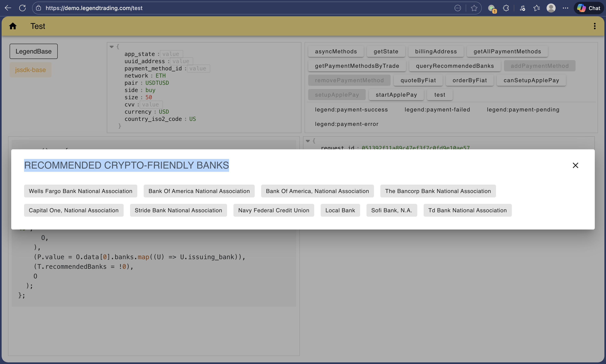The width and height of the screenshot is (606, 364).
Task: Click the currency value USD
Action: click(x=164, y=112)
